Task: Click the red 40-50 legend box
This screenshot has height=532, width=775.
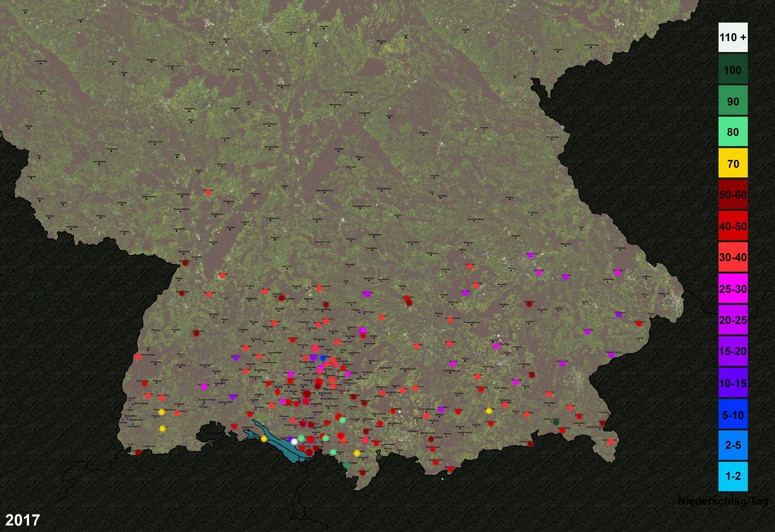Action: point(733,226)
